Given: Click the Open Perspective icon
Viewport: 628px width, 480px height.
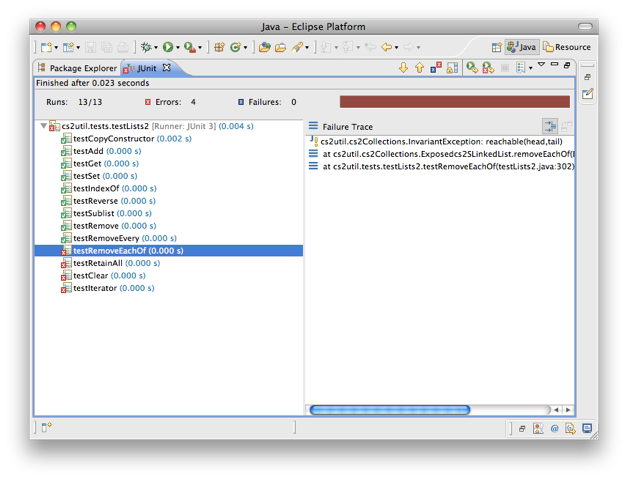Looking at the screenshot, I should point(497,47).
